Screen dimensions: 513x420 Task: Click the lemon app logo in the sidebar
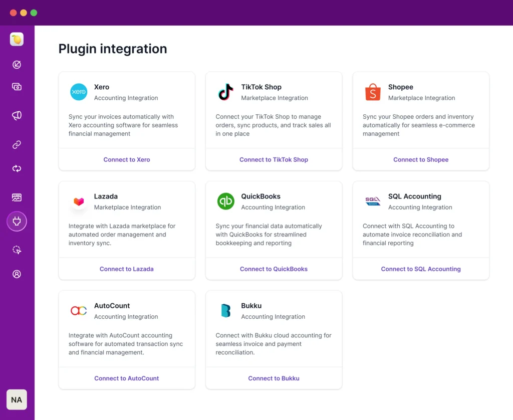(17, 39)
